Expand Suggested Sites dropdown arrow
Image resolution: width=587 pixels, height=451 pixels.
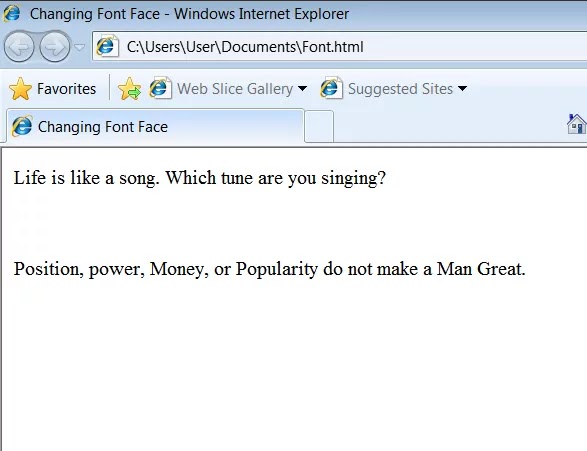462,89
